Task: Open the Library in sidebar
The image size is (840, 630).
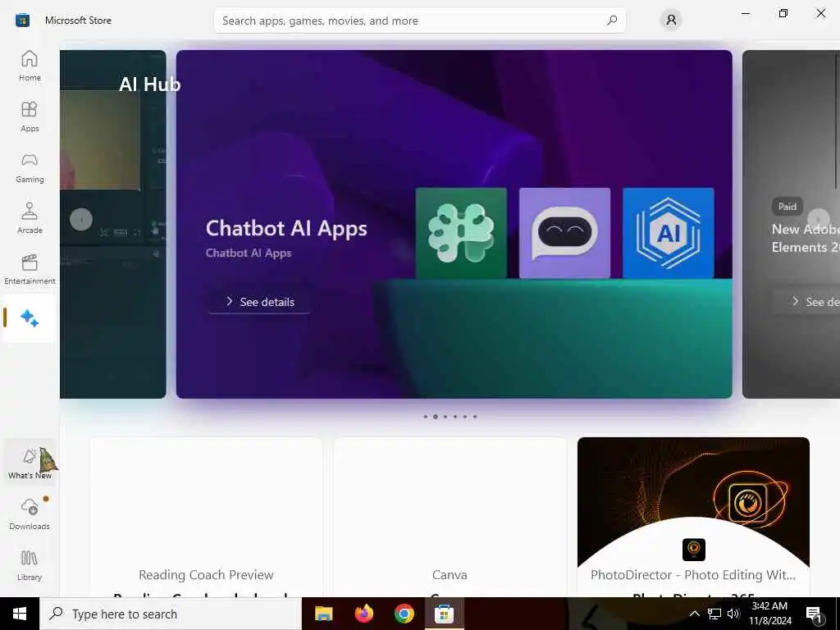Action: (x=30, y=565)
